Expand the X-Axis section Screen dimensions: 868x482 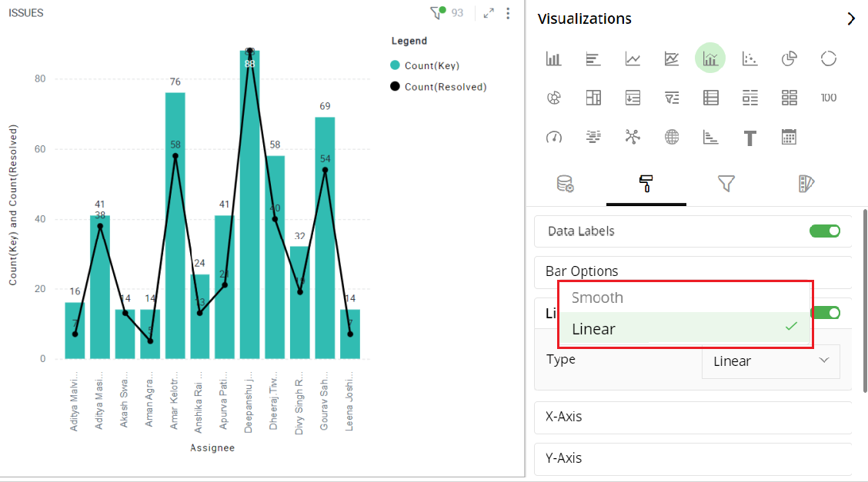[x=693, y=417]
